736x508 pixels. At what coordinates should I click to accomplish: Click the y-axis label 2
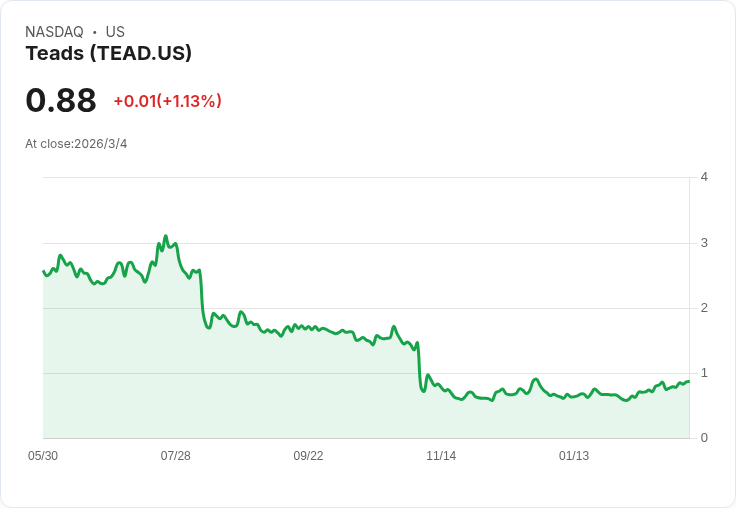[704, 308]
